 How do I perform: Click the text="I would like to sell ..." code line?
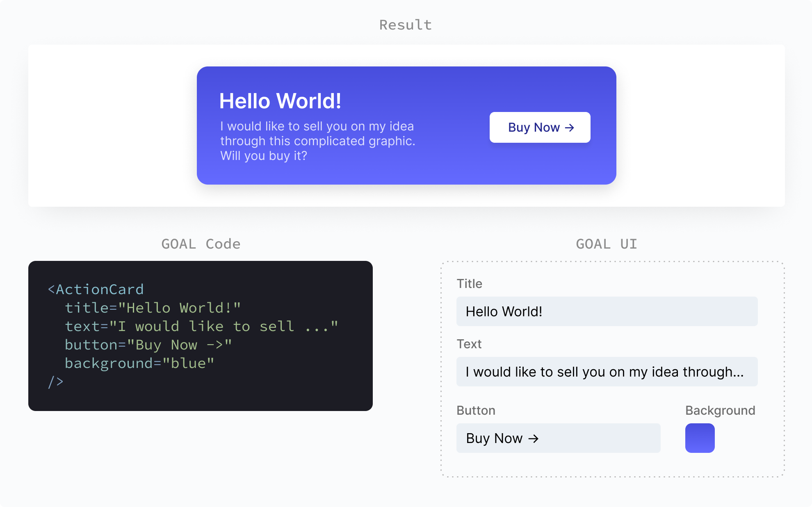point(201,326)
